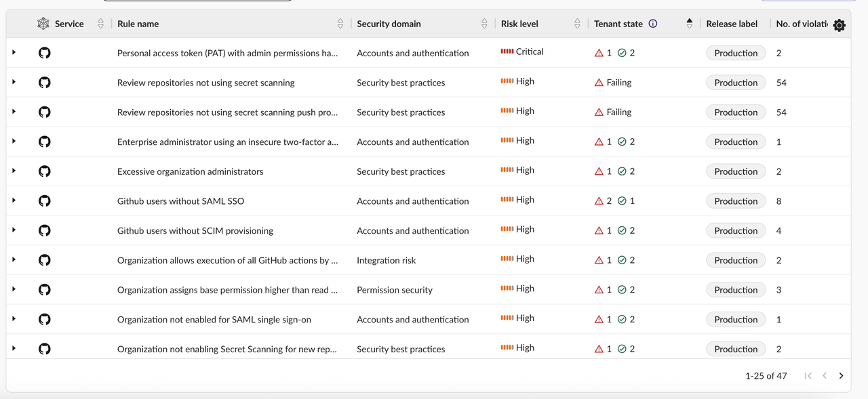Toggle Tenant state sort direction arrows
This screenshot has width=868, height=399.
click(690, 24)
